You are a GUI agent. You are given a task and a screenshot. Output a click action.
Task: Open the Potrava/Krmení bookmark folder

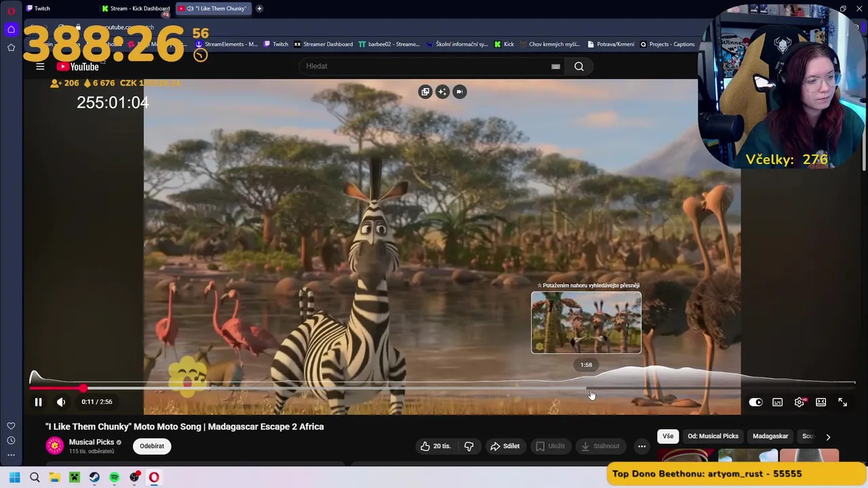click(x=611, y=44)
